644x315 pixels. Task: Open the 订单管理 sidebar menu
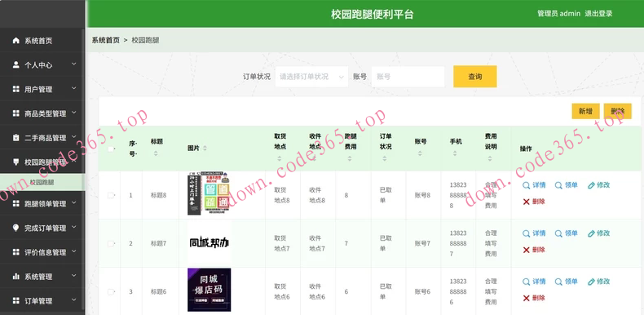[42, 300]
